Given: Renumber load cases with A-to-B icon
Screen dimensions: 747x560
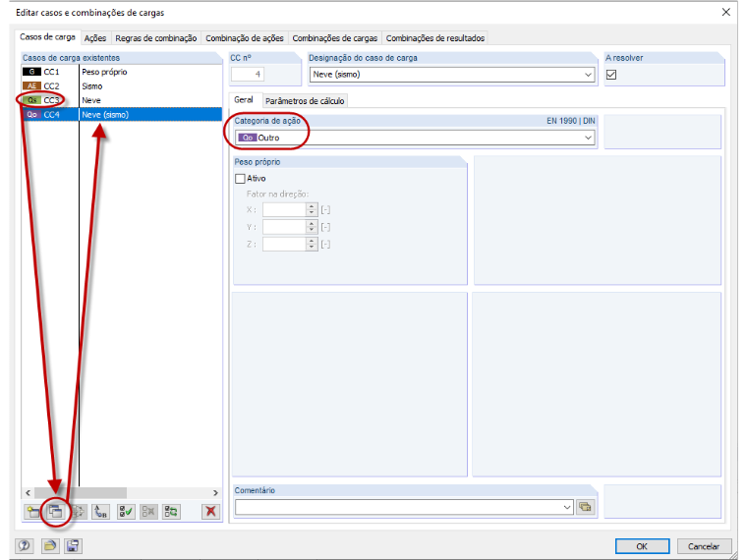Looking at the screenshot, I should pos(101,512).
